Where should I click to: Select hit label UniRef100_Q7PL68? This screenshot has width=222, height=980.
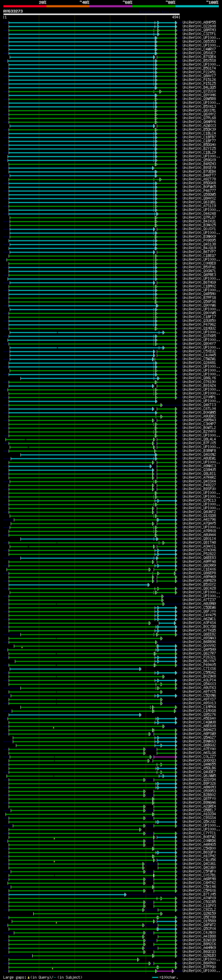pyautogui.click(x=199, y=118)
